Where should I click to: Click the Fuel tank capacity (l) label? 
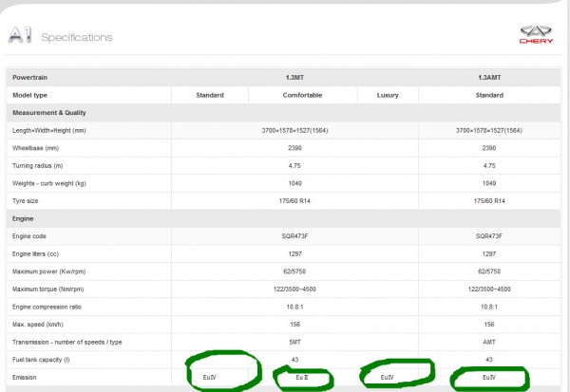tap(41, 360)
